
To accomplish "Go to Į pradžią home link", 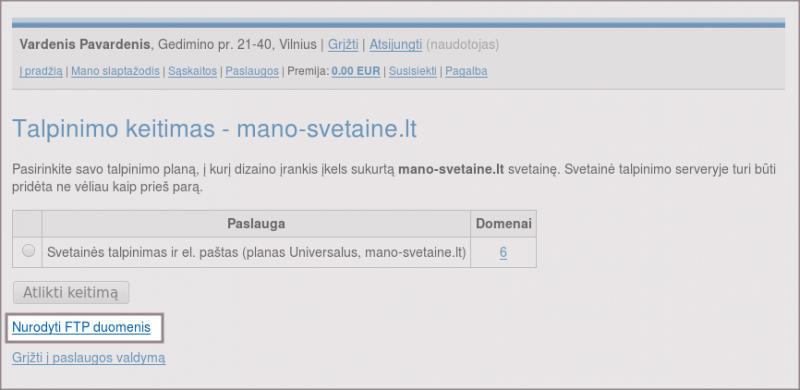I will (x=41, y=71).
